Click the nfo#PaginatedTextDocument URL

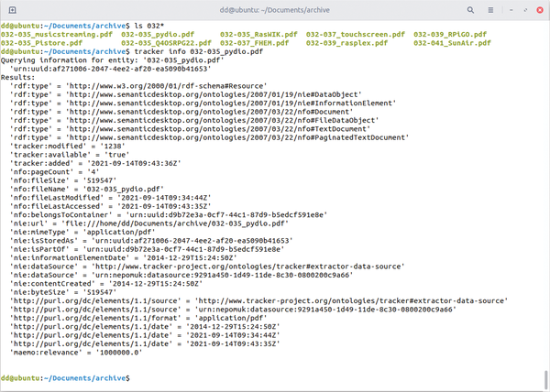click(x=239, y=137)
